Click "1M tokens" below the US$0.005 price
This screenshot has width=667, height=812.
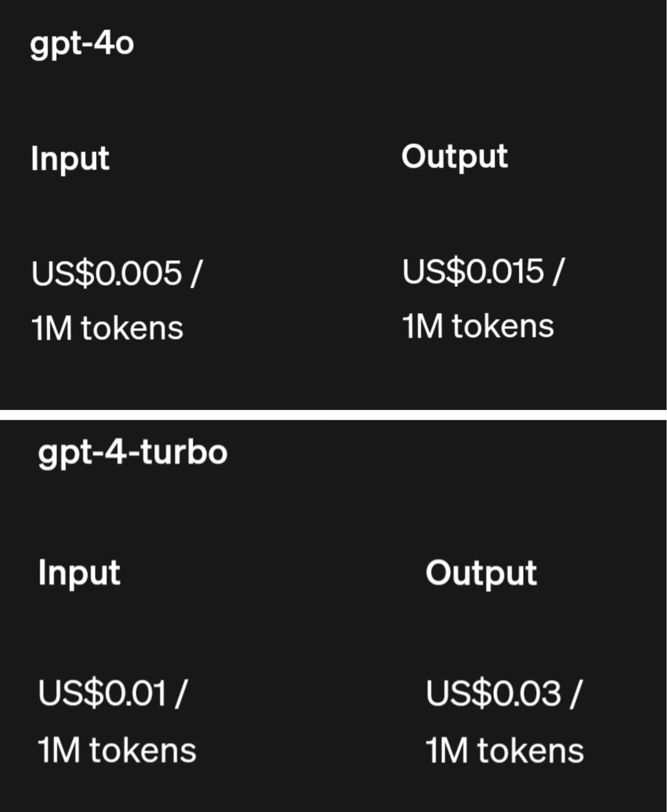coord(107,328)
